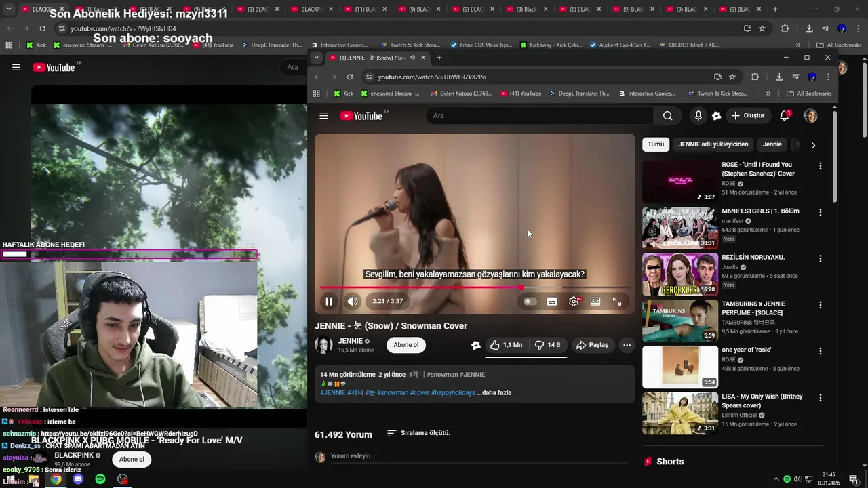Open M6NIFESTGIRLS 1. Bölüm video title

[760, 211]
